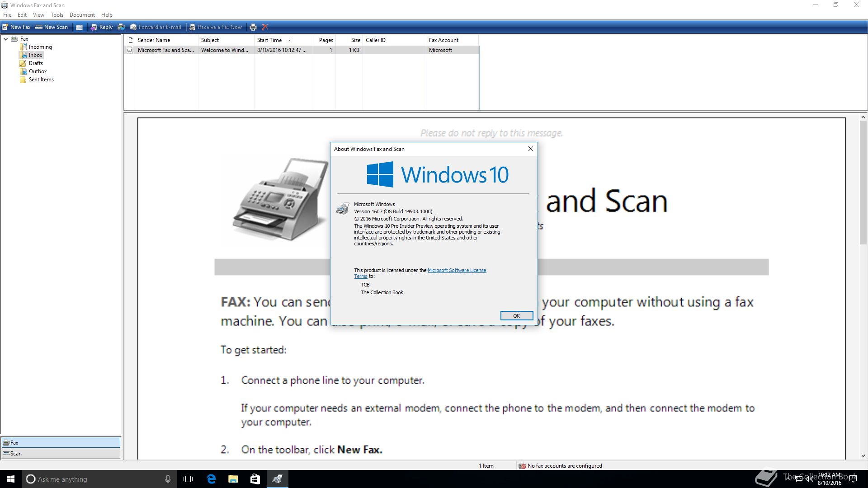
Task: Click the fax machine icon in About dialog
Action: (x=343, y=208)
